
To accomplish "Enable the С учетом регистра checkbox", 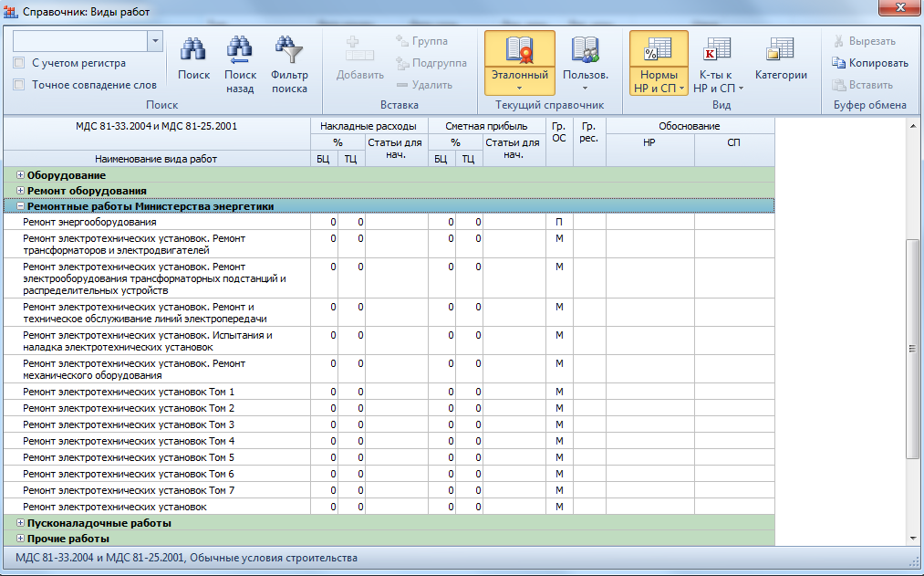I will click(x=19, y=63).
